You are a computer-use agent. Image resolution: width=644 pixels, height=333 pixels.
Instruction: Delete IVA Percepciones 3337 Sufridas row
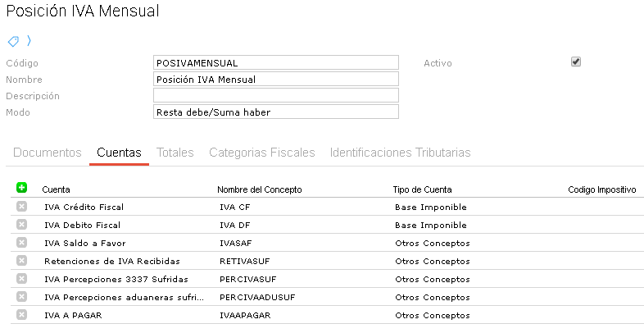coord(21,279)
